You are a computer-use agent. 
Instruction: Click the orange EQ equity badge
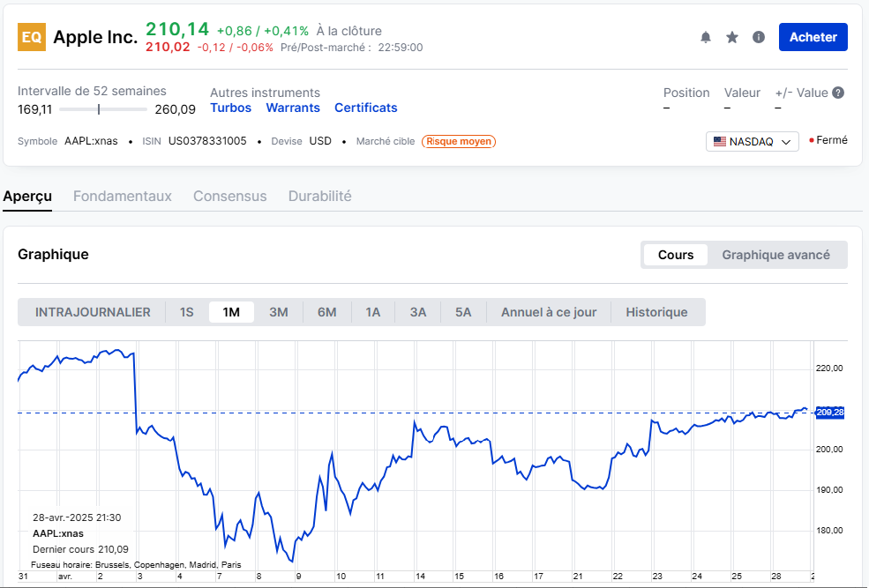32,37
